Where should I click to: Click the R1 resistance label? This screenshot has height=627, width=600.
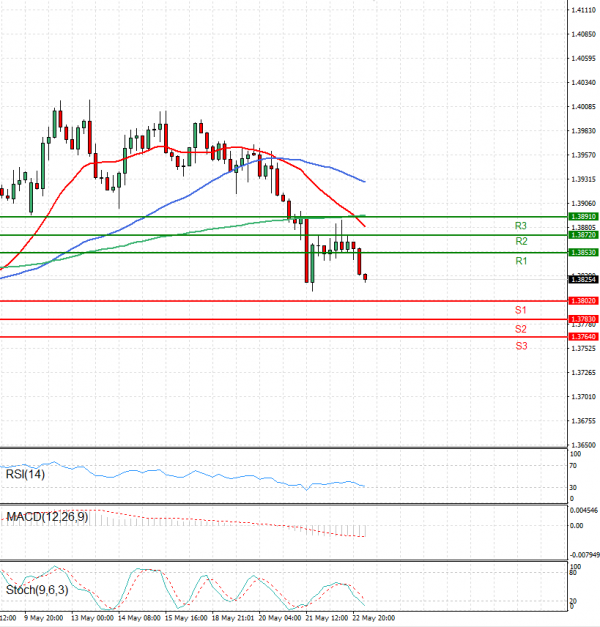tap(521, 261)
